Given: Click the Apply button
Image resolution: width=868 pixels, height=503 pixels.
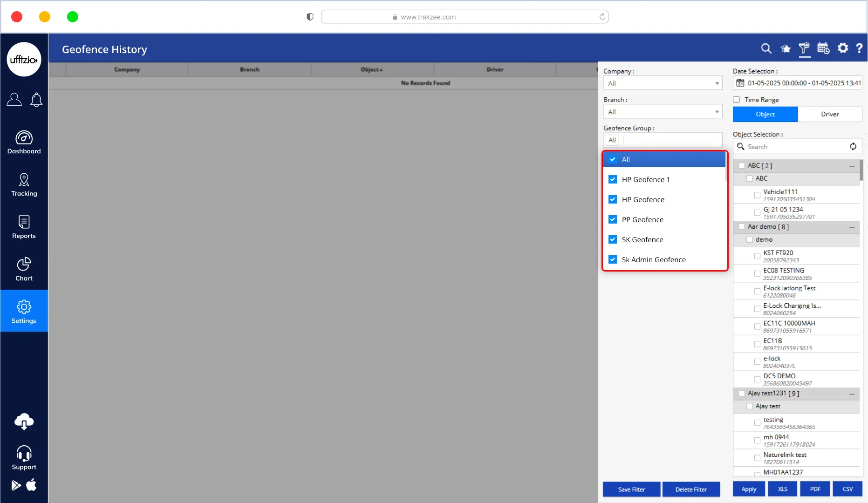Looking at the screenshot, I should 749,489.
